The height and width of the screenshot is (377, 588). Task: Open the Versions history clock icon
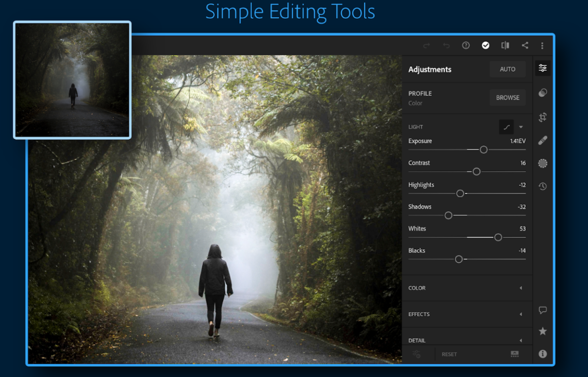coord(542,186)
